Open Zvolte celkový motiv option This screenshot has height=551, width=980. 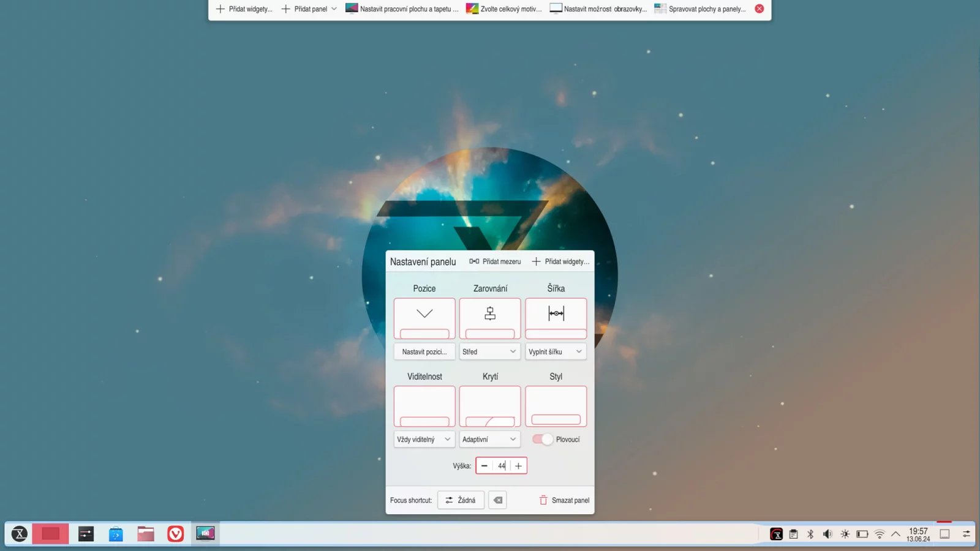(504, 9)
